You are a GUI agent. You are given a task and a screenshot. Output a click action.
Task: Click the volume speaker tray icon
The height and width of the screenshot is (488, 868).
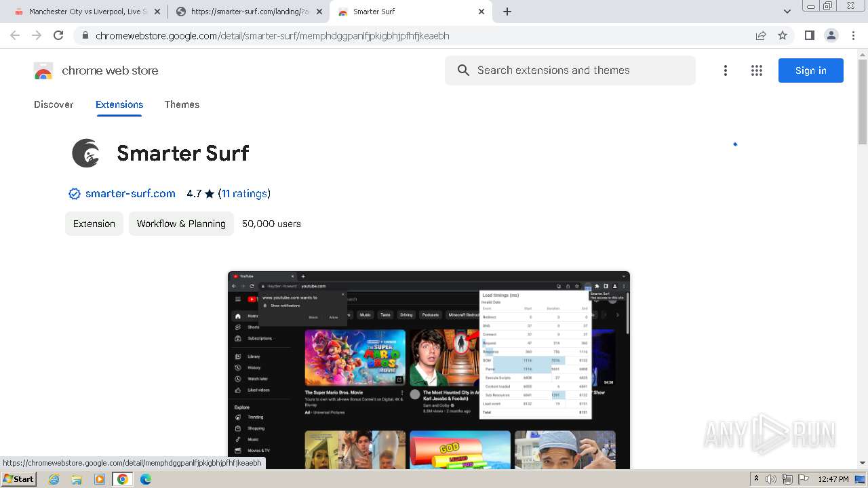coord(771,479)
